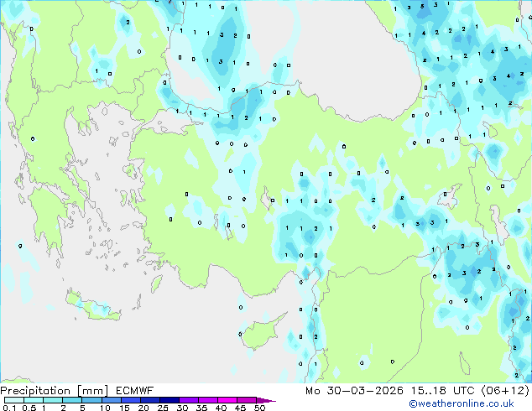Screen dimensions: 532x411
Task: Click the "(06+12)" forecast run text
Action: click(x=505, y=391)
